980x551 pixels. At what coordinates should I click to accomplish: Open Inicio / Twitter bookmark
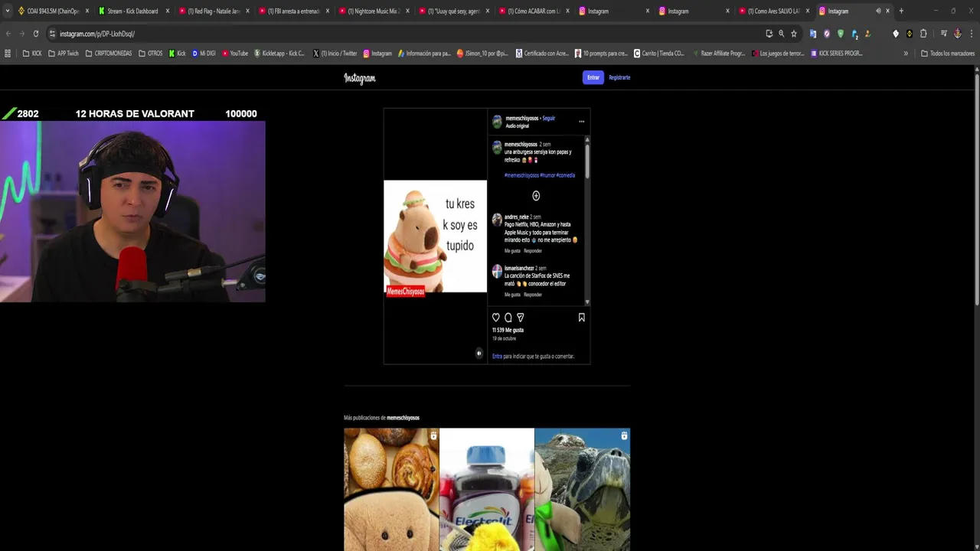(x=335, y=54)
